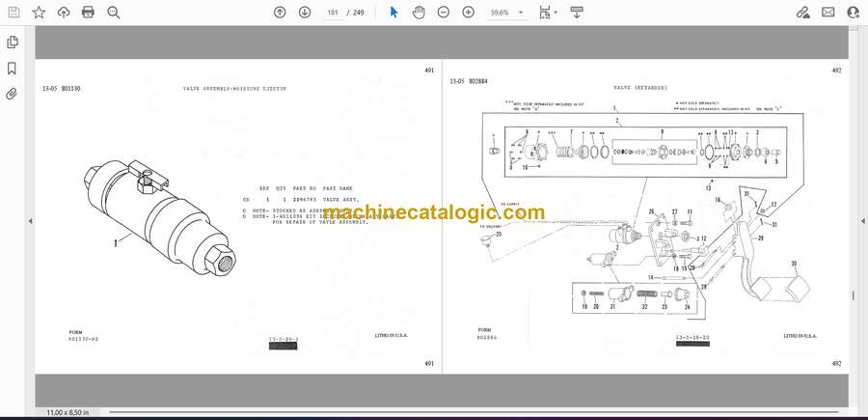Open page thumbnails panel in sidebar
Image resolution: width=868 pixels, height=420 pixels.
[x=12, y=42]
